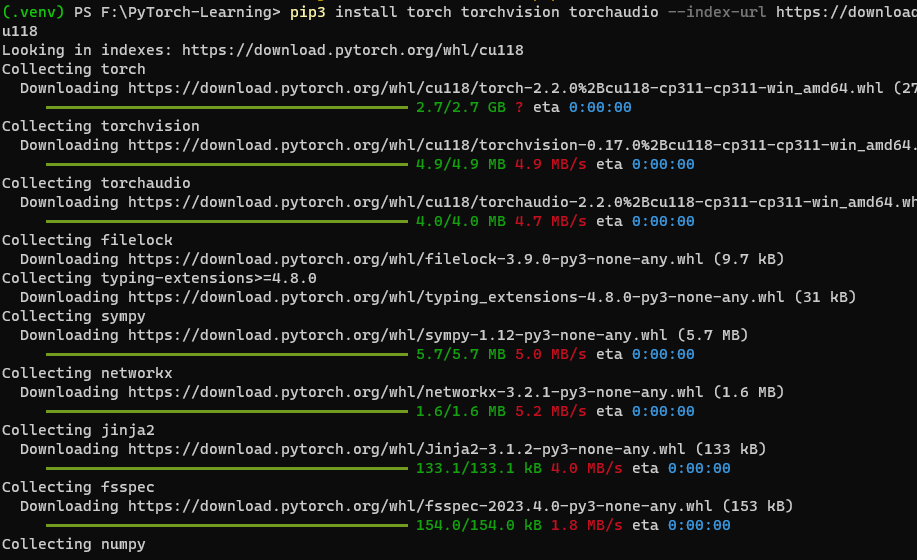The width and height of the screenshot is (917, 560).
Task: Click the '133.1/133.1 kB' size text
Action: (478, 468)
